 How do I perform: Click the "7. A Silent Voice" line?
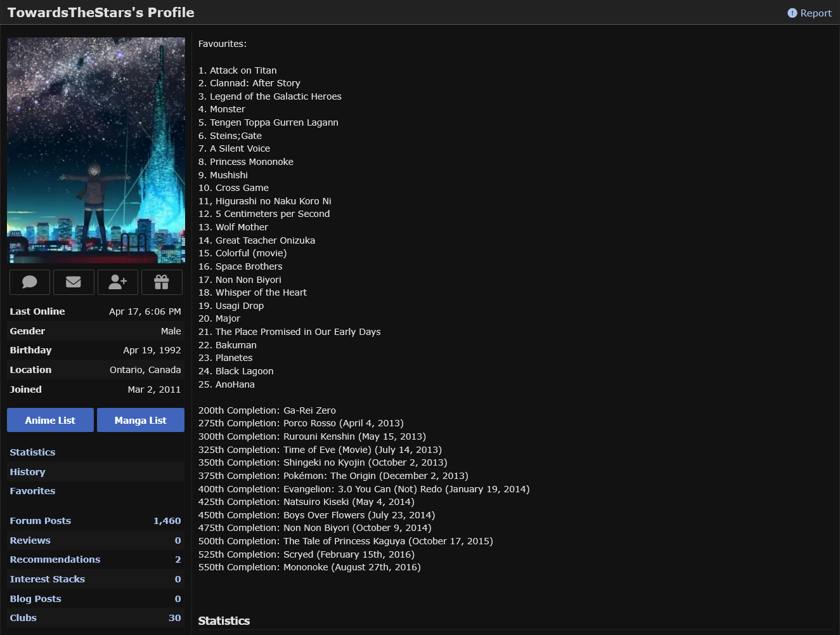click(x=234, y=148)
